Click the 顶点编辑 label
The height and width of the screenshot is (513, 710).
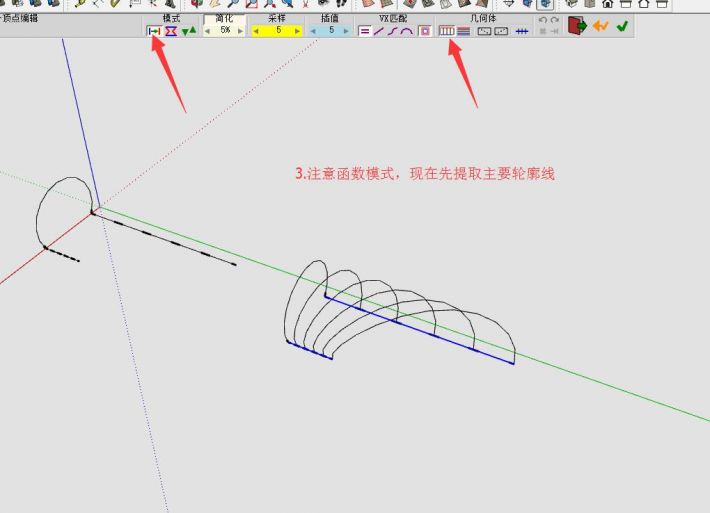[20, 18]
